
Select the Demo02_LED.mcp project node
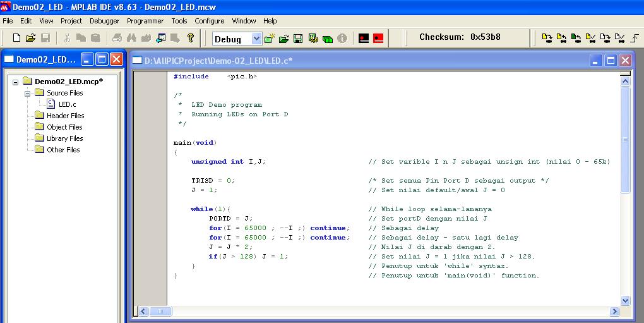click(69, 82)
